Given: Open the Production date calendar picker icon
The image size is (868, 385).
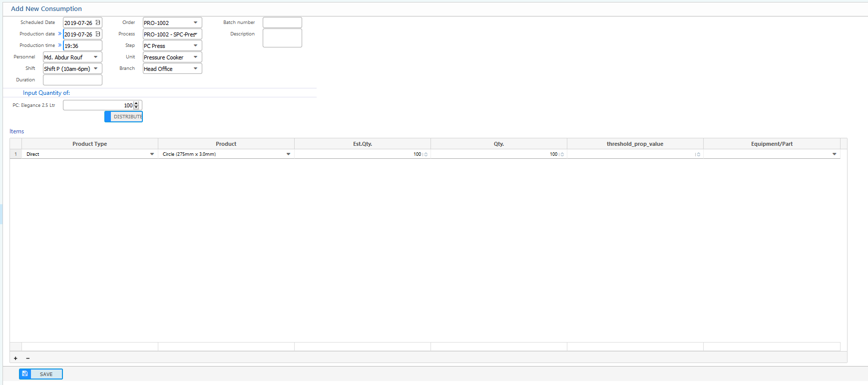Looking at the screenshot, I should coord(98,34).
